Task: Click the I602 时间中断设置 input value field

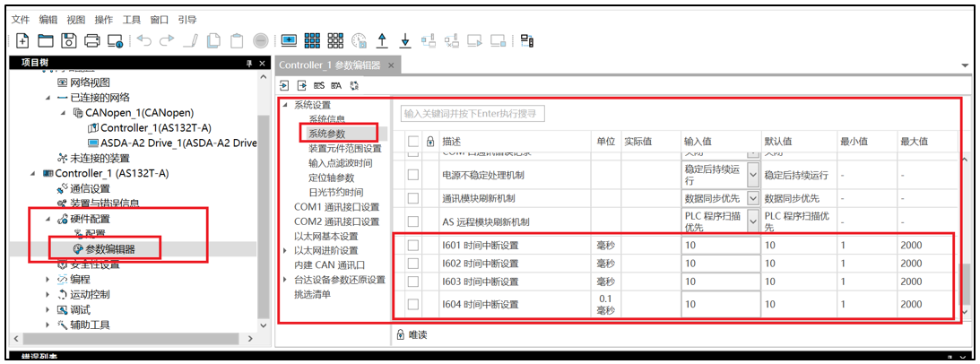Action: tap(720, 264)
